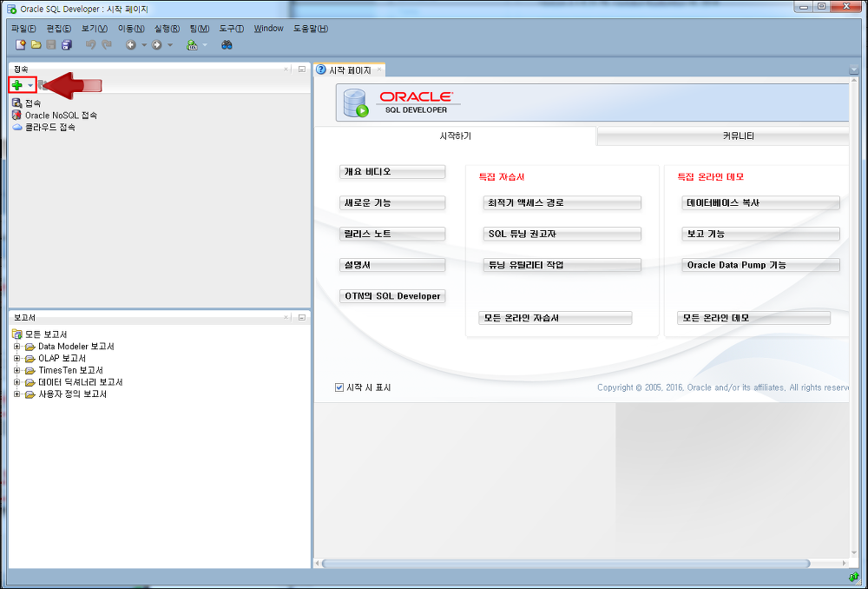Open the 보기(V) menu
Image resolution: width=868 pixels, height=589 pixels.
(x=94, y=29)
